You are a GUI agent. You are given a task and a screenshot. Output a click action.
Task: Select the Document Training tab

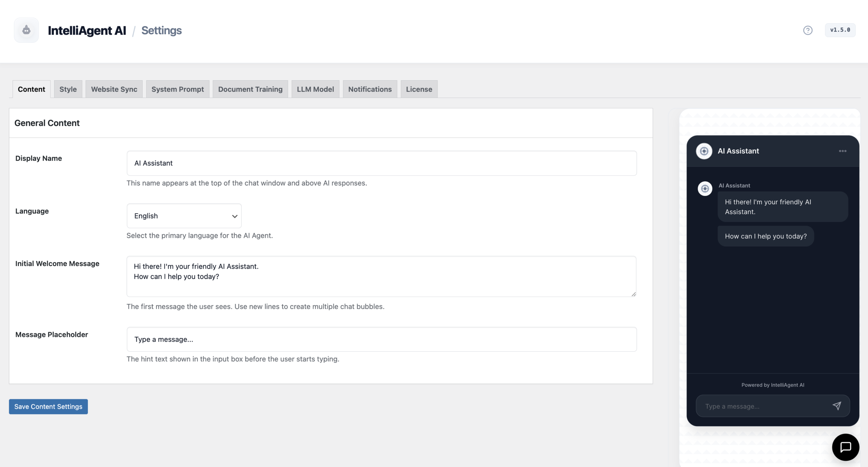click(x=250, y=89)
